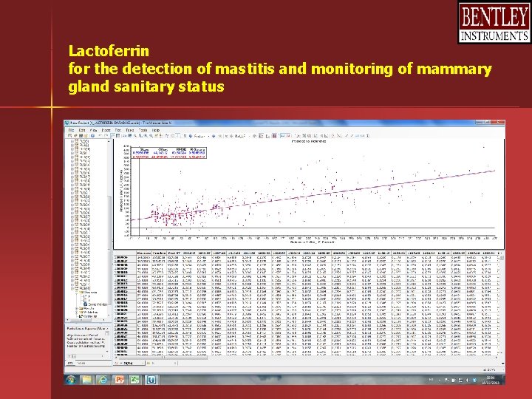Switch to PowerPoint in the taskbar
532x399 pixels.
(x=120, y=380)
